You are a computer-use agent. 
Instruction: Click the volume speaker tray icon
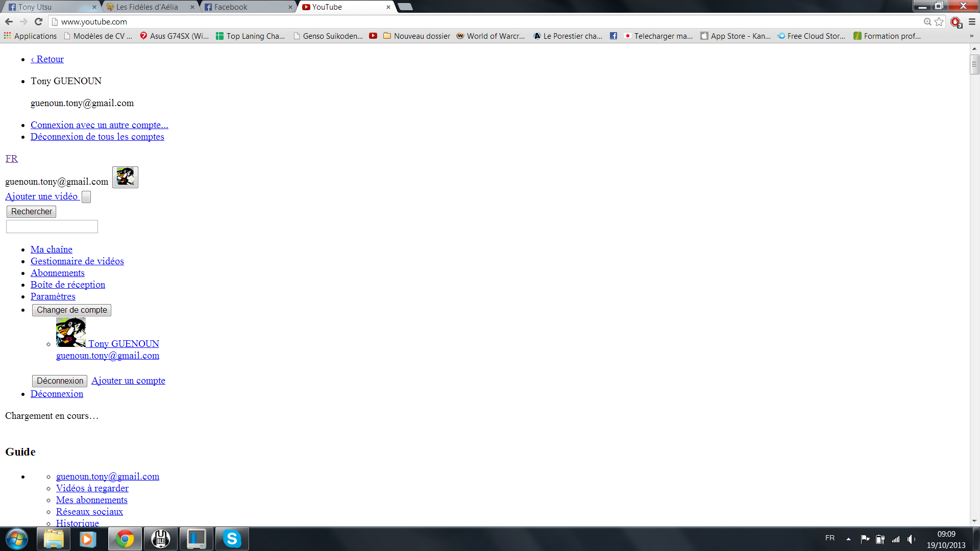pos(911,539)
